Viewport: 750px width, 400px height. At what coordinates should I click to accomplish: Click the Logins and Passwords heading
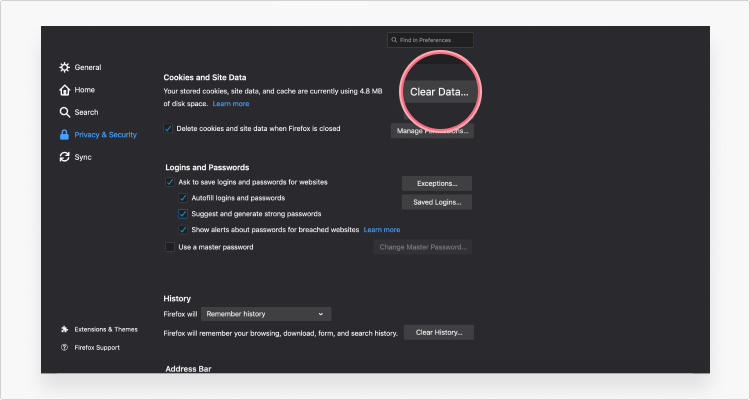[x=207, y=167]
